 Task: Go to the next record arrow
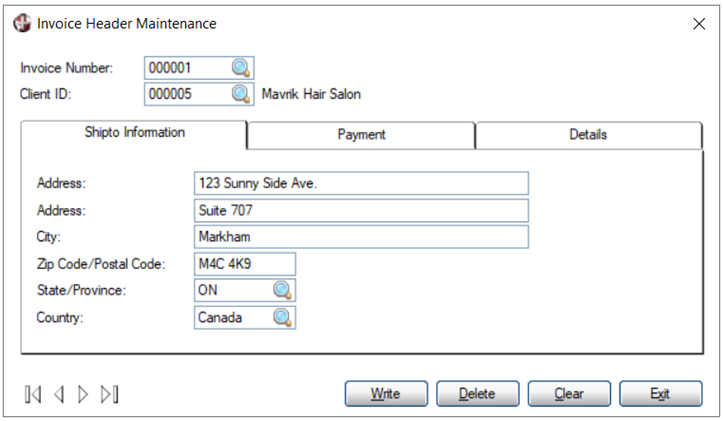84,394
